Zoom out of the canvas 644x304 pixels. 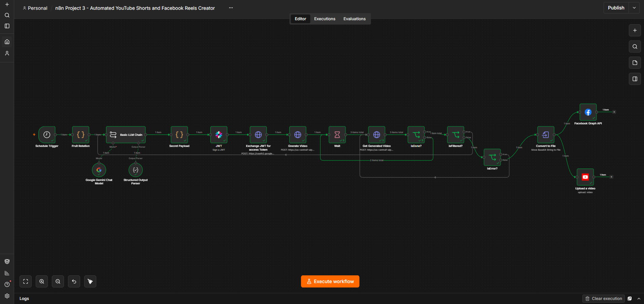(58, 281)
